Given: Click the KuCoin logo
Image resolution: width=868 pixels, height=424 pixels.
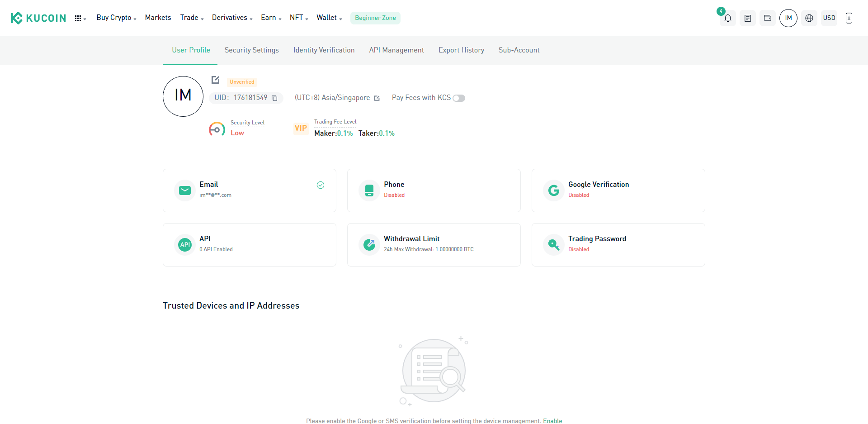Looking at the screenshot, I should pos(38,18).
